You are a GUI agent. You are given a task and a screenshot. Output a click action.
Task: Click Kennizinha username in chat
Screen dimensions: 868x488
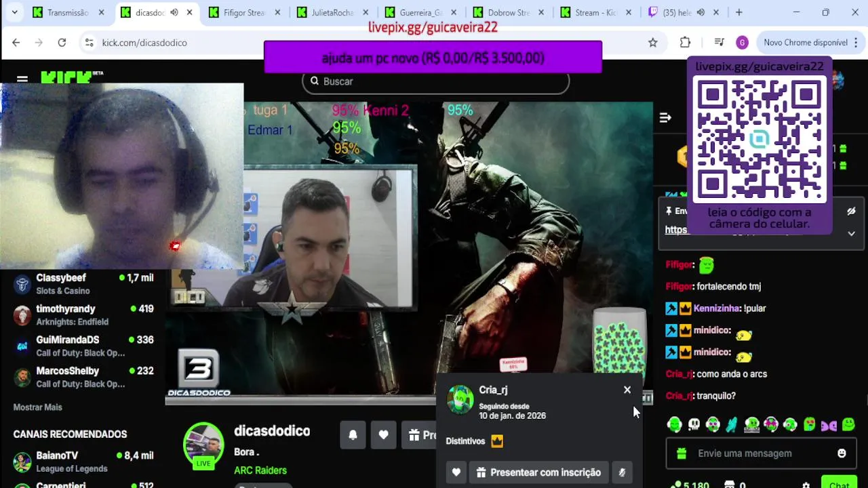[717, 308]
